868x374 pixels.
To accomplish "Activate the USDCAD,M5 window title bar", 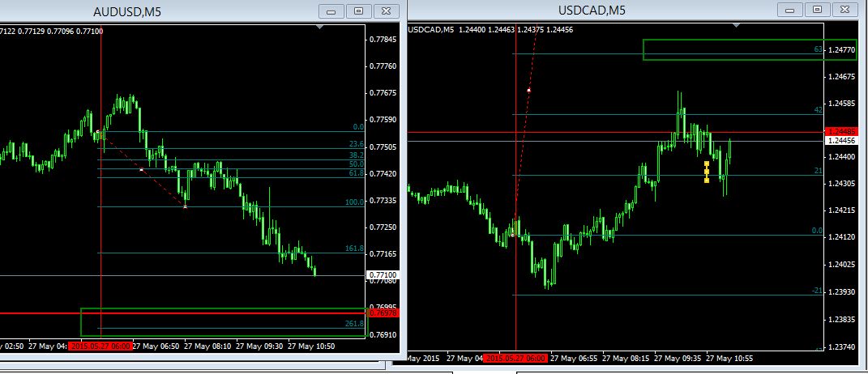I will point(592,10).
